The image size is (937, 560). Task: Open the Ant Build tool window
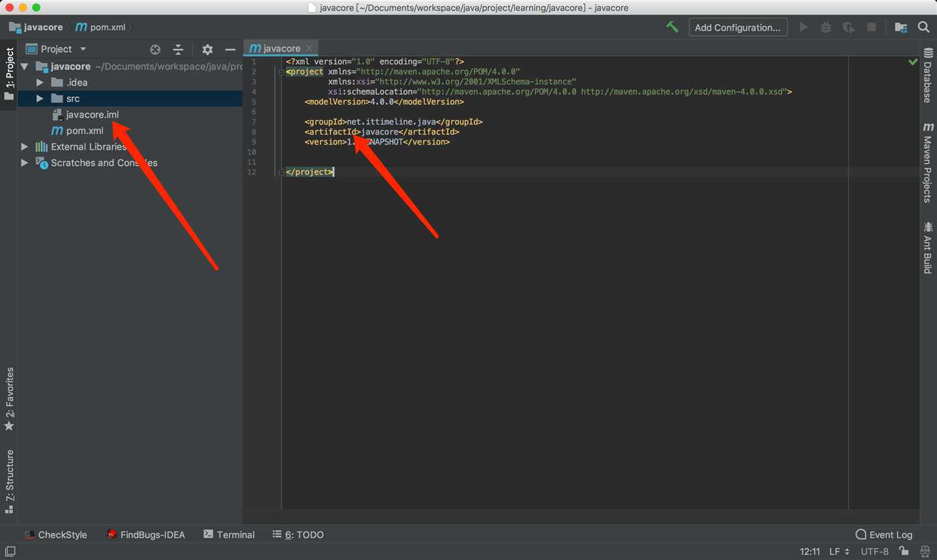point(928,248)
